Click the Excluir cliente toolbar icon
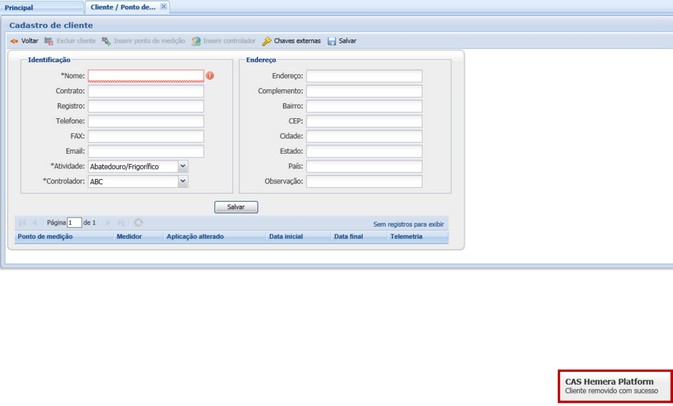 click(49, 42)
